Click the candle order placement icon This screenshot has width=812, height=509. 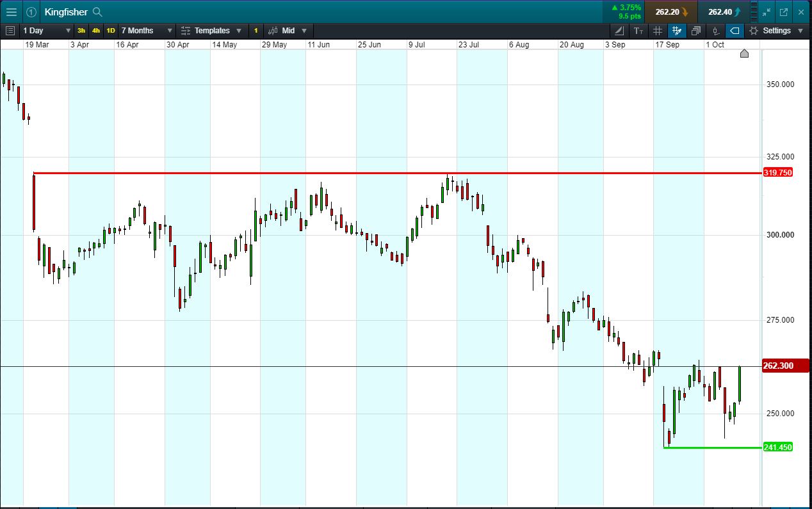tap(715, 30)
